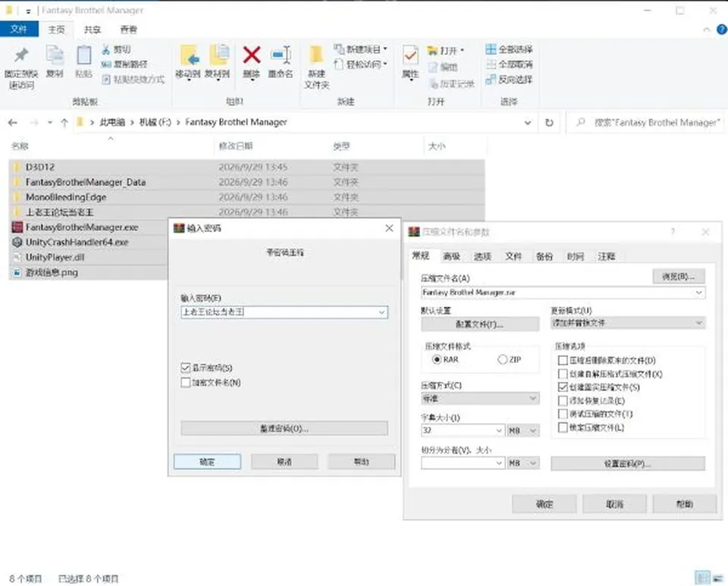Click the 浏览 (Browse) button in the archive dialog

click(x=678, y=277)
